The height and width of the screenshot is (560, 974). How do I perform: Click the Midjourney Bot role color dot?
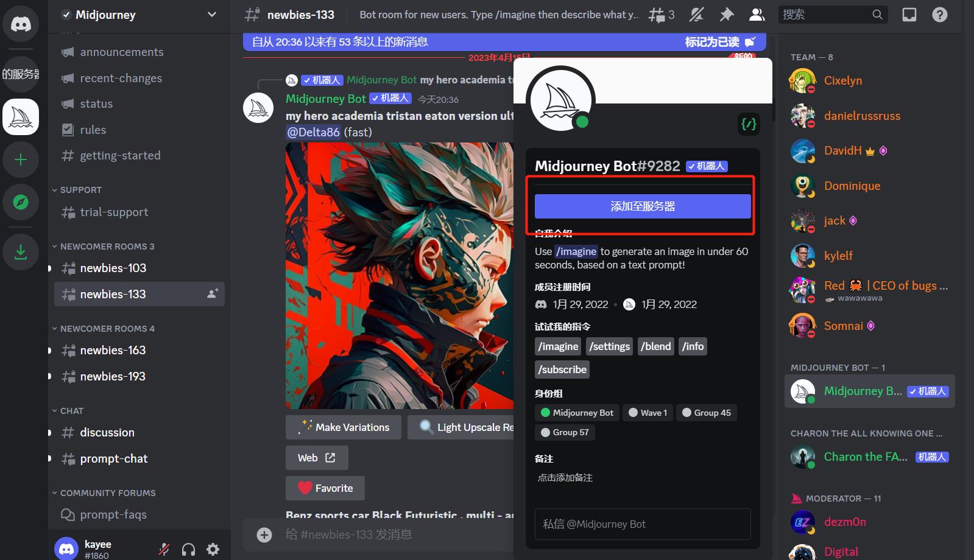(x=546, y=413)
